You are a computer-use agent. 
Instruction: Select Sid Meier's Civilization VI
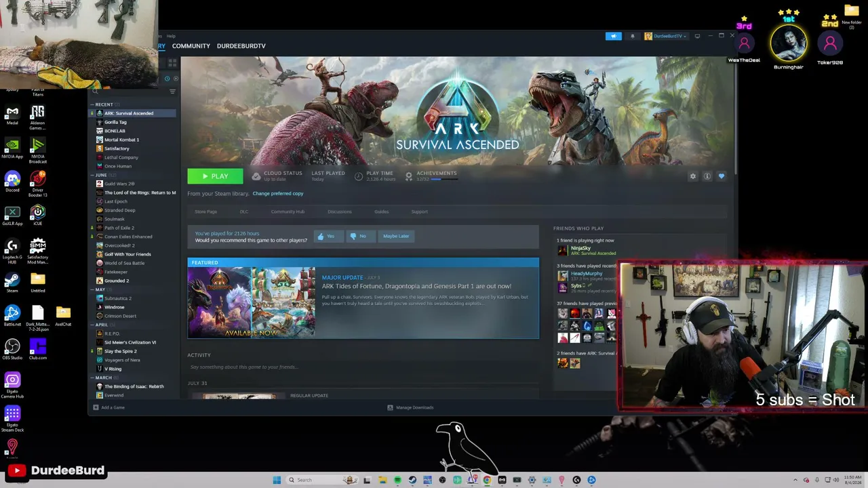[134, 342]
